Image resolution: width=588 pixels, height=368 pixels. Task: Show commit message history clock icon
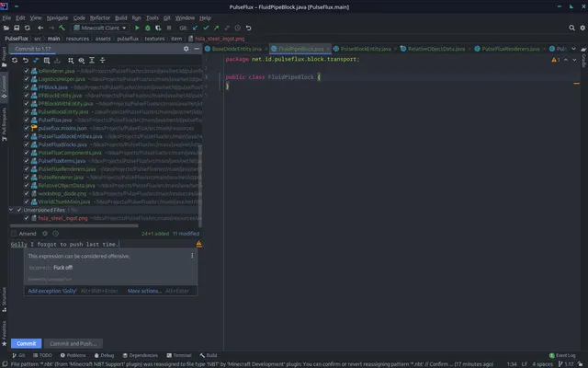(x=55, y=234)
